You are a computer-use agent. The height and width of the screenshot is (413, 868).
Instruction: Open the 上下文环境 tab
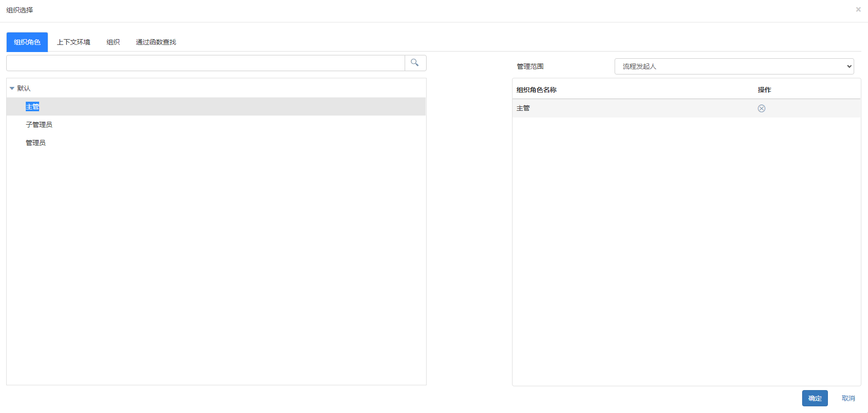pos(73,42)
